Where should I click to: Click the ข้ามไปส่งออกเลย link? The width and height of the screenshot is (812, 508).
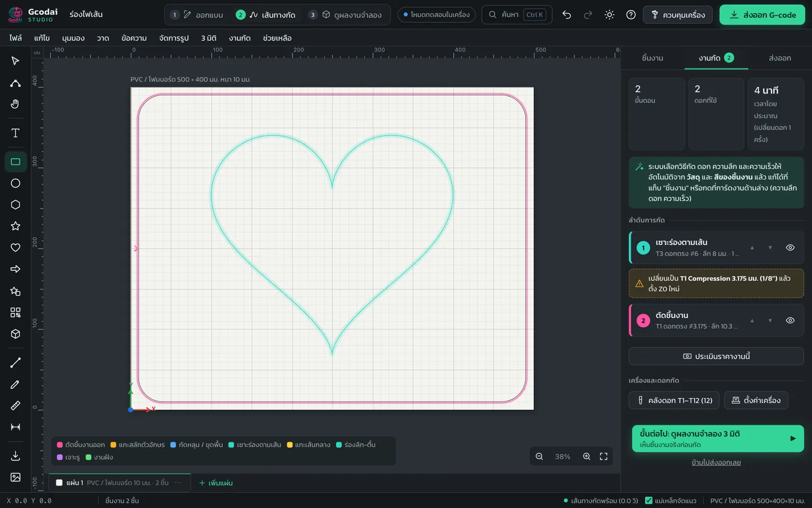(716, 462)
